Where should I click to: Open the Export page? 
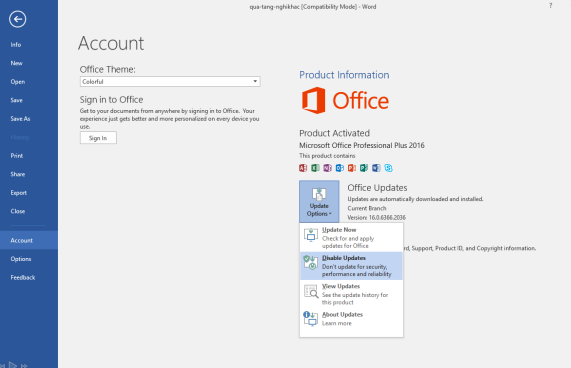19,193
